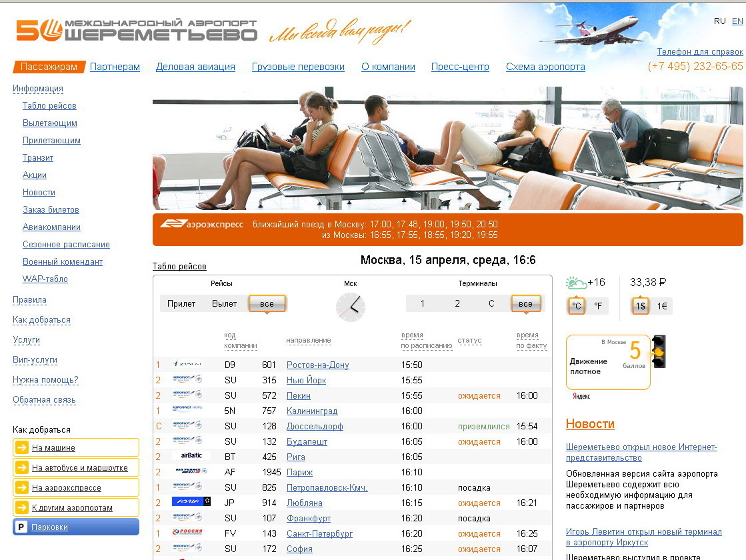Show only Terminal C flights
746x560 pixels.
tap(491, 304)
